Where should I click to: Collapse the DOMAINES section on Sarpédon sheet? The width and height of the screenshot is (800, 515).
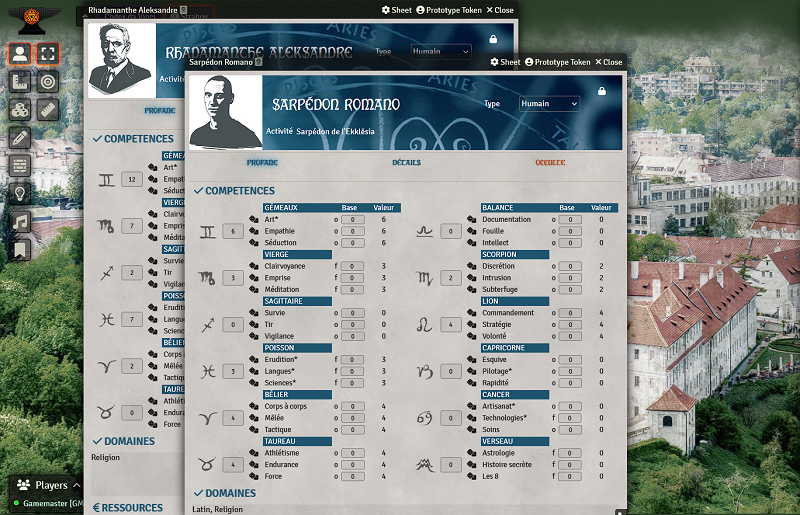click(199, 493)
